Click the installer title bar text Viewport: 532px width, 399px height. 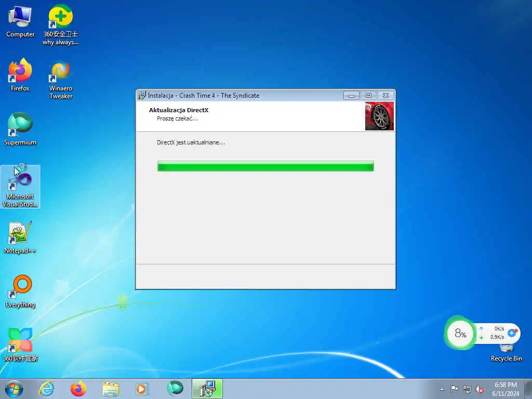pyautogui.click(x=204, y=96)
